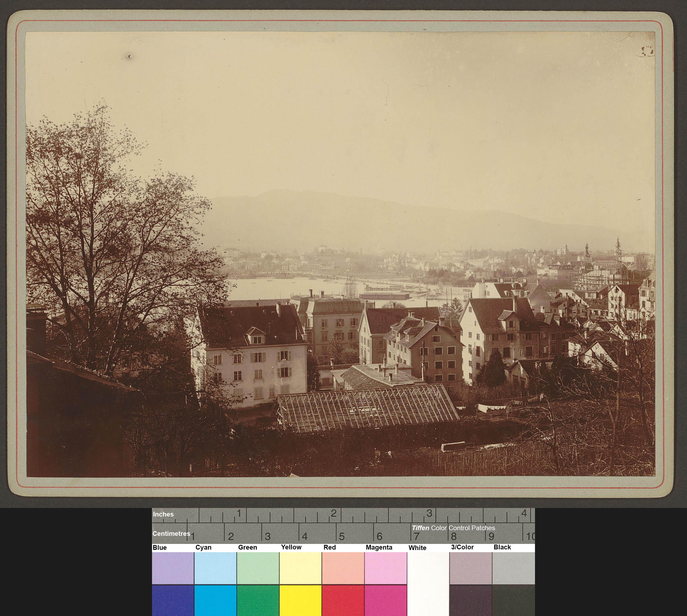Select the saturated cyan patch
Viewport: 687px width, 616px height.
215,600
